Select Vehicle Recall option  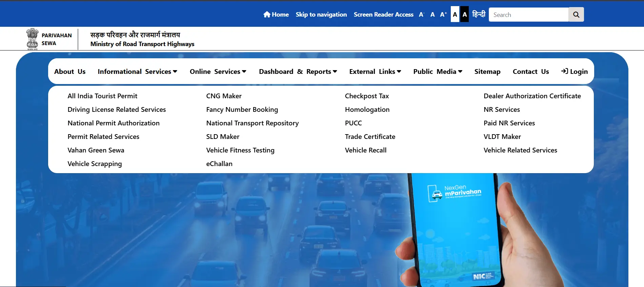[x=366, y=150]
